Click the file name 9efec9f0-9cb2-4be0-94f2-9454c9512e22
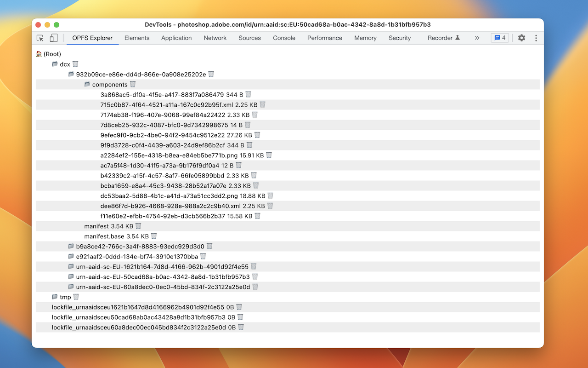The height and width of the screenshot is (368, 588). coord(163,135)
